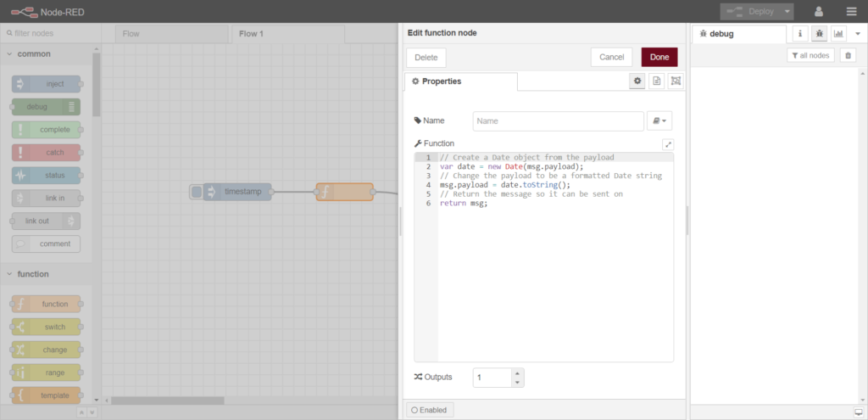The height and width of the screenshot is (420, 868).
Task: Open the Deploy options dropdown arrow
Action: tap(787, 12)
